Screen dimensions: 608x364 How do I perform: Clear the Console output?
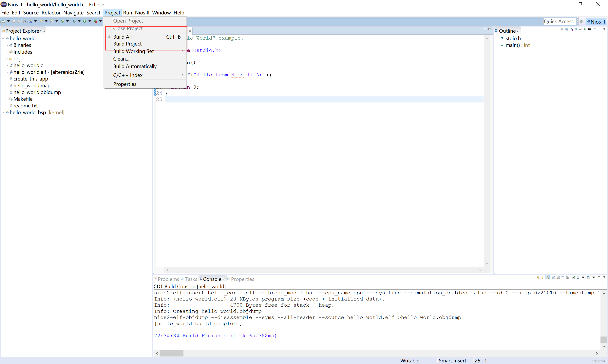tap(567, 277)
